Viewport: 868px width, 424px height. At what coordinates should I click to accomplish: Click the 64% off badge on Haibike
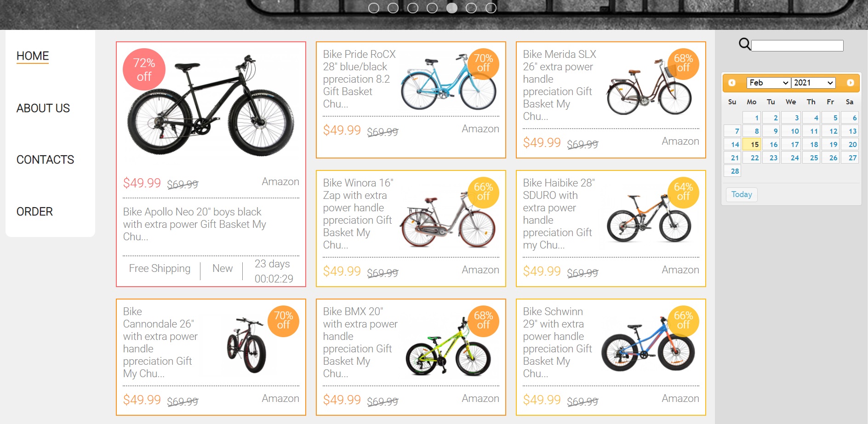[x=683, y=192]
